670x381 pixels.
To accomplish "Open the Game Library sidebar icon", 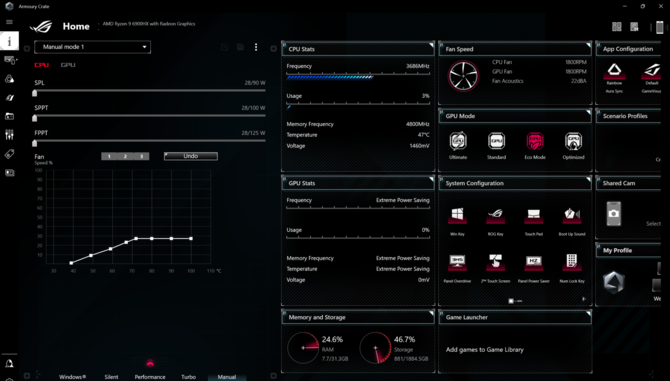I will tap(9, 116).
